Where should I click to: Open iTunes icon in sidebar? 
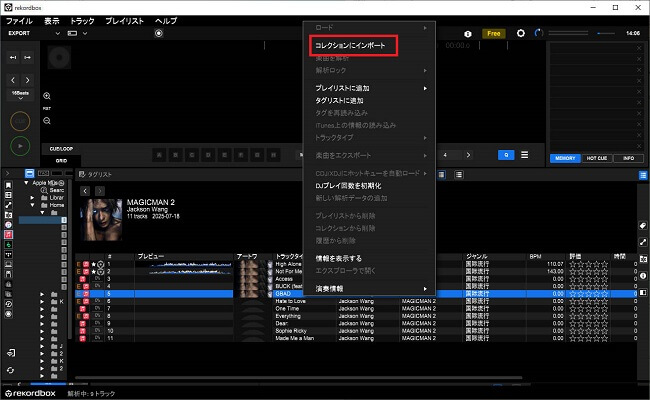point(8,225)
